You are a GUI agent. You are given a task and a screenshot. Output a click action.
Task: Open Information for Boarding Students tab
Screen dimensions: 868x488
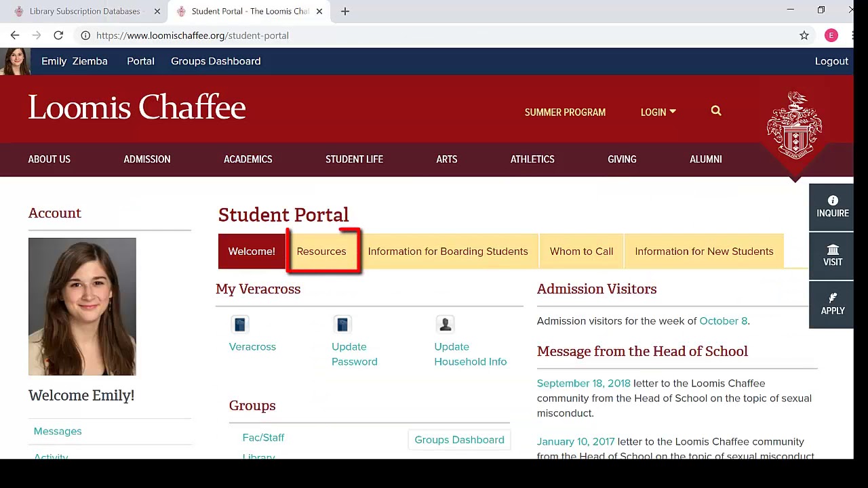pos(448,251)
